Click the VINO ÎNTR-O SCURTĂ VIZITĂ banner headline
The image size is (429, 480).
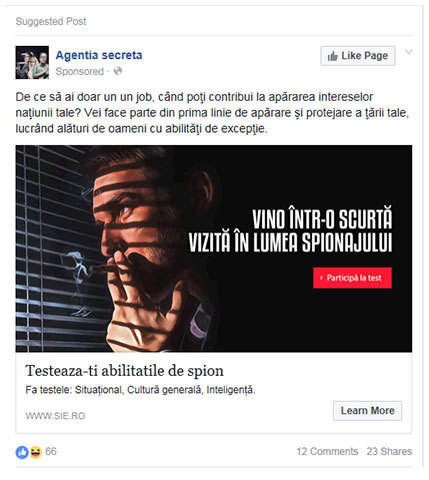point(290,230)
